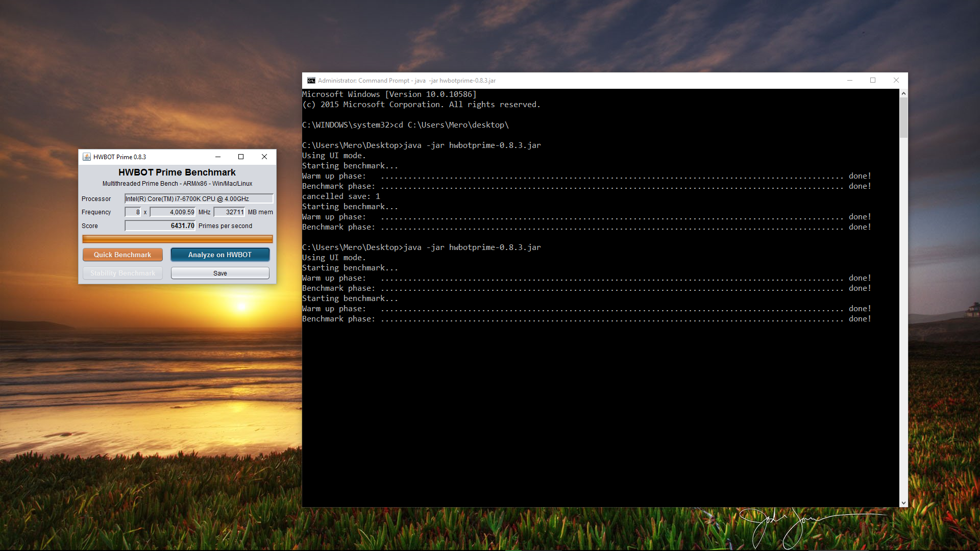980x551 pixels.
Task: Click the disabled Stability Benchmark button
Action: pyautogui.click(x=122, y=273)
